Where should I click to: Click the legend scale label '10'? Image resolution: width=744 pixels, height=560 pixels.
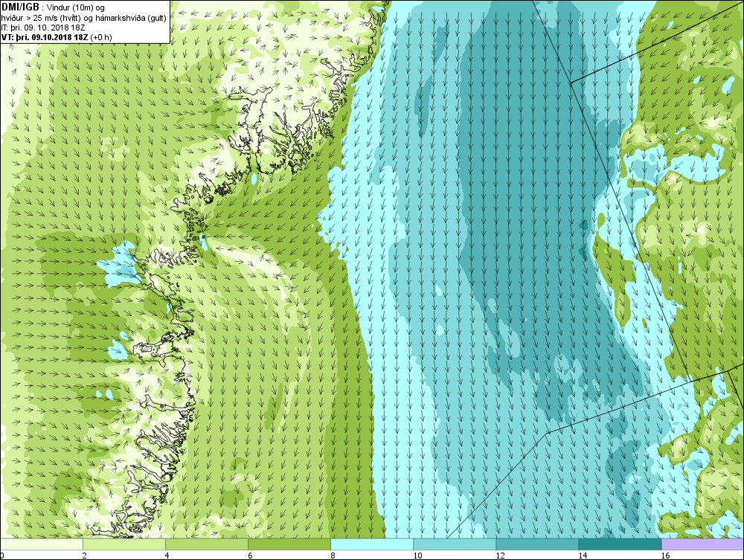tap(417, 556)
